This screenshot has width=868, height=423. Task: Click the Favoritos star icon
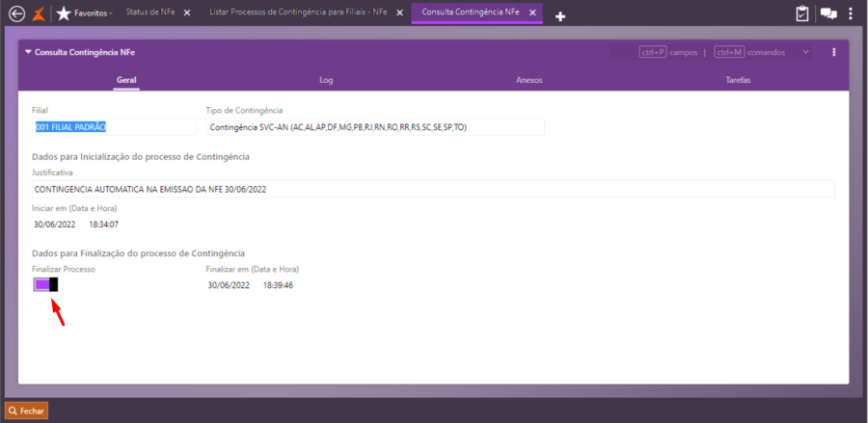coord(64,13)
